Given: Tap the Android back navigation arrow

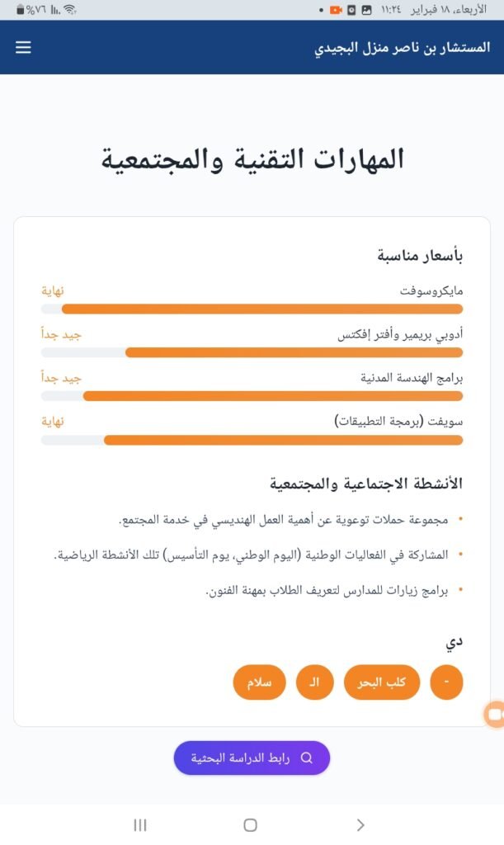Looking at the screenshot, I should (x=360, y=824).
